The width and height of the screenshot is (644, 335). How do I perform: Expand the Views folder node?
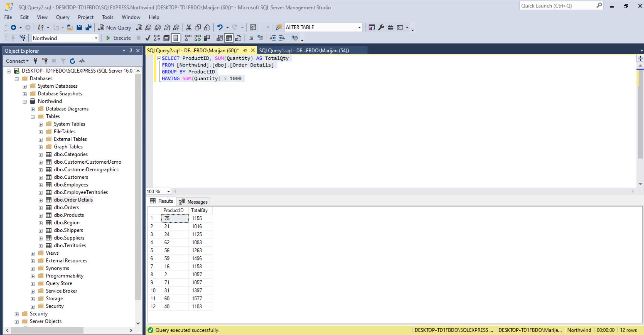point(33,253)
